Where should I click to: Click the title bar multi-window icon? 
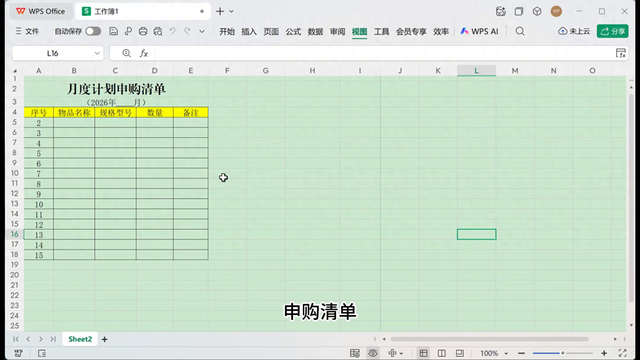[x=519, y=11]
